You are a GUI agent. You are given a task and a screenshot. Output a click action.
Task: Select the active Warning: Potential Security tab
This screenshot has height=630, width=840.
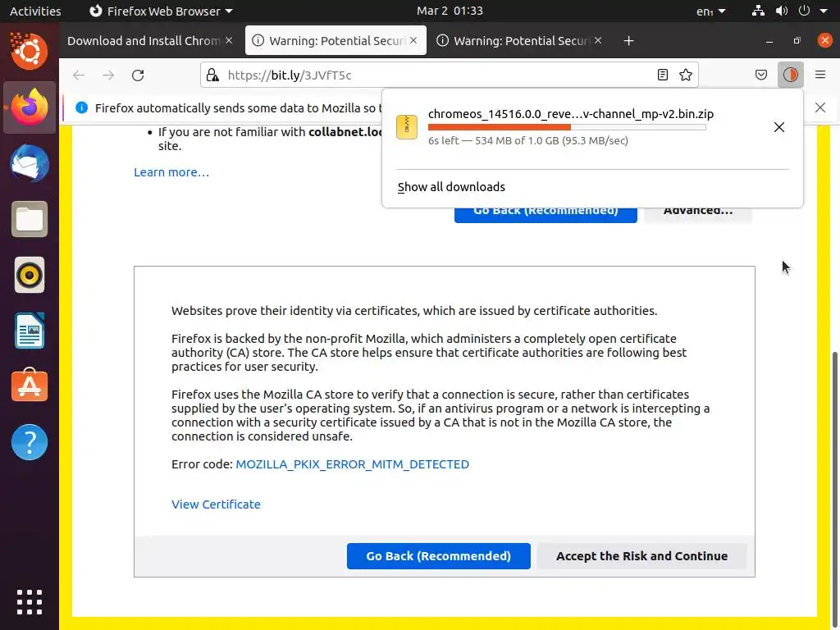[336, 41]
